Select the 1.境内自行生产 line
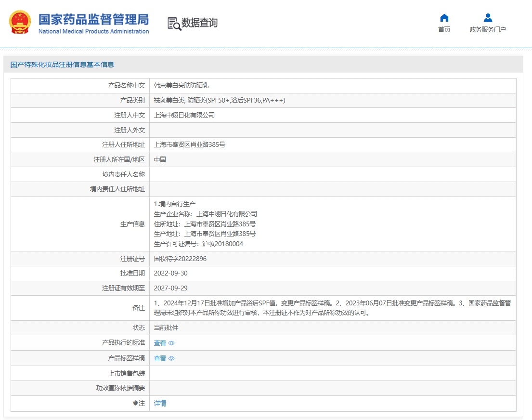Screen dimensions: 532x420 coord(175,204)
